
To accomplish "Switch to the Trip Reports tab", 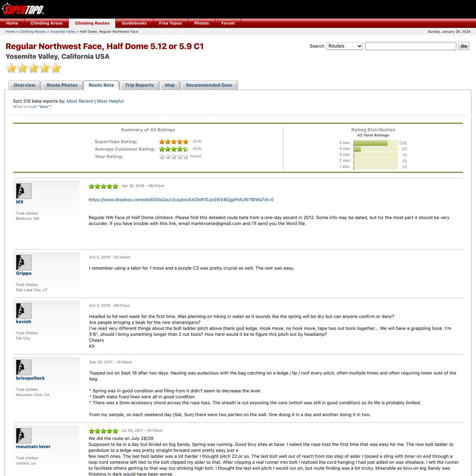I will coord(139,85).
